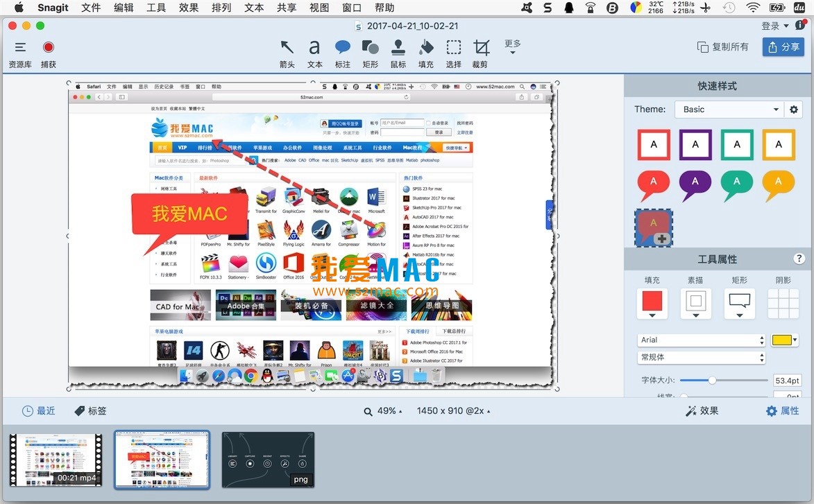Open quick styles gear settings
The image size is (814, 504).
pyautogui.click(x=794, y=110)
